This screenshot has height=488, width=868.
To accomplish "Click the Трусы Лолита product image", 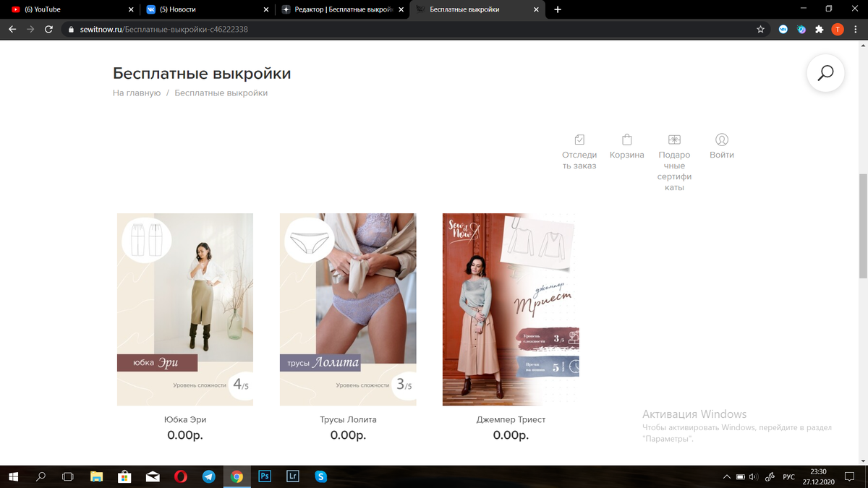I will pyautogui.click(x=348, y=309).
